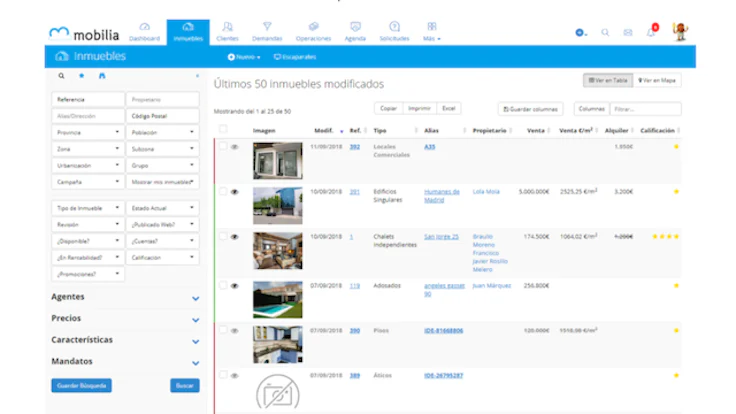Open the Operaciones section
This screenshot has width=736, height=414.
coord(313,32)
